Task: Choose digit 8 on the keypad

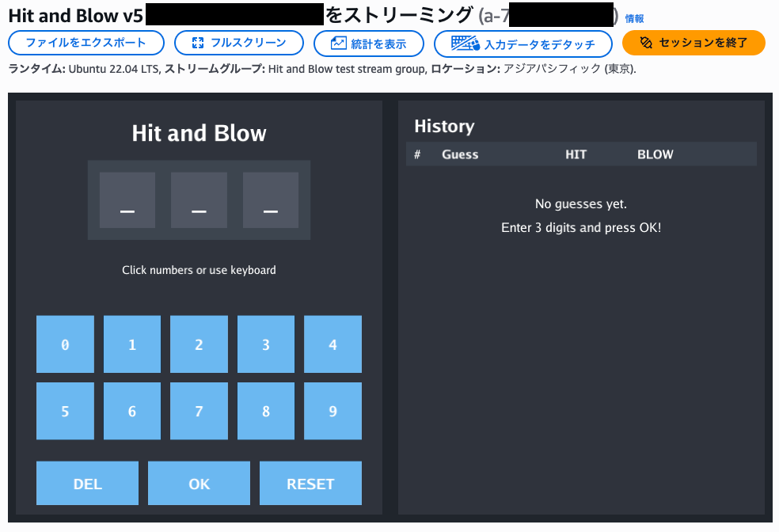Action: coord(266,411)
